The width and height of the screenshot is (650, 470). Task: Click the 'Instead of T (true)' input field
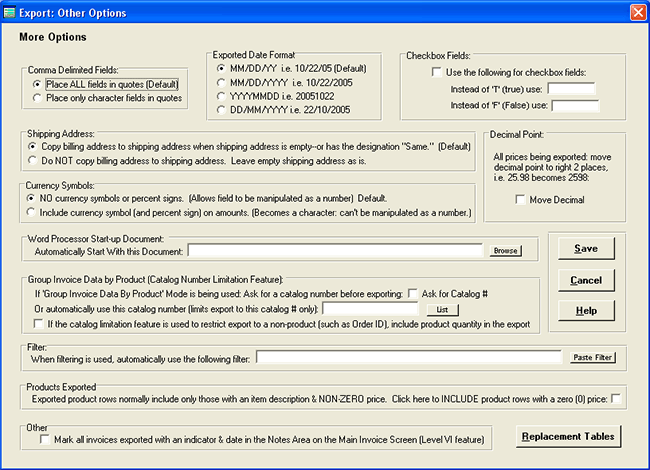(x=573, y=88)
